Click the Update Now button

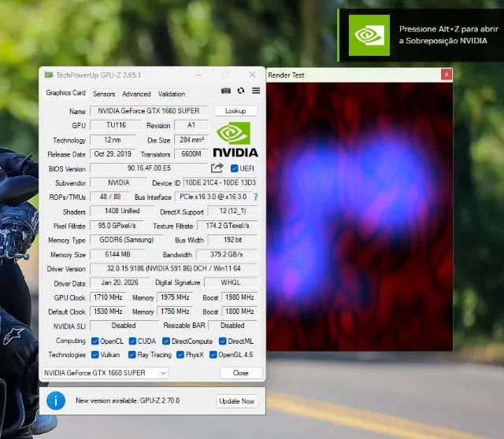[x=236, y=401]
